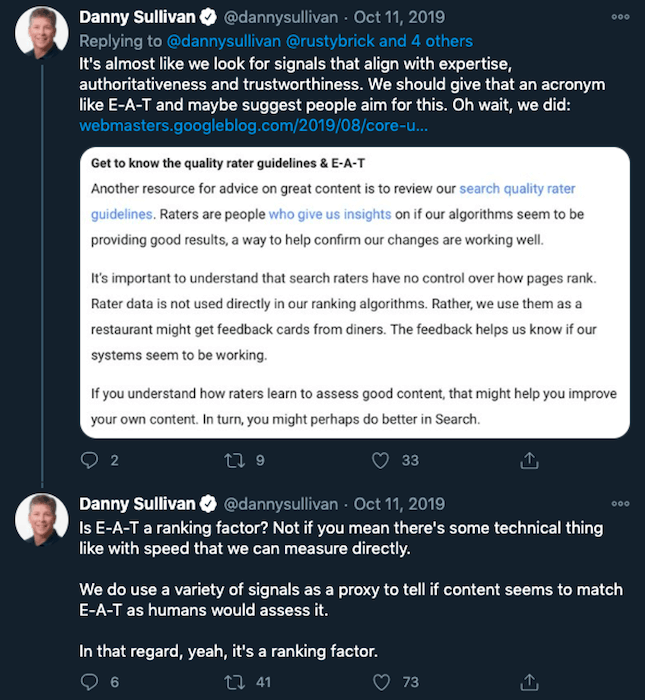Screen dimensions: 645x700
Task: Open more options on the second tweet
Action: tap(620, 504)
